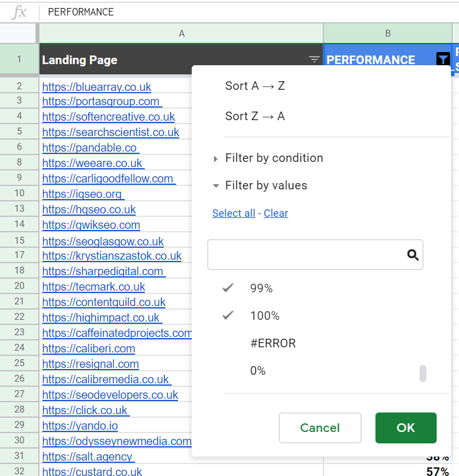Expand Filter by condition section

coord(274,158)
